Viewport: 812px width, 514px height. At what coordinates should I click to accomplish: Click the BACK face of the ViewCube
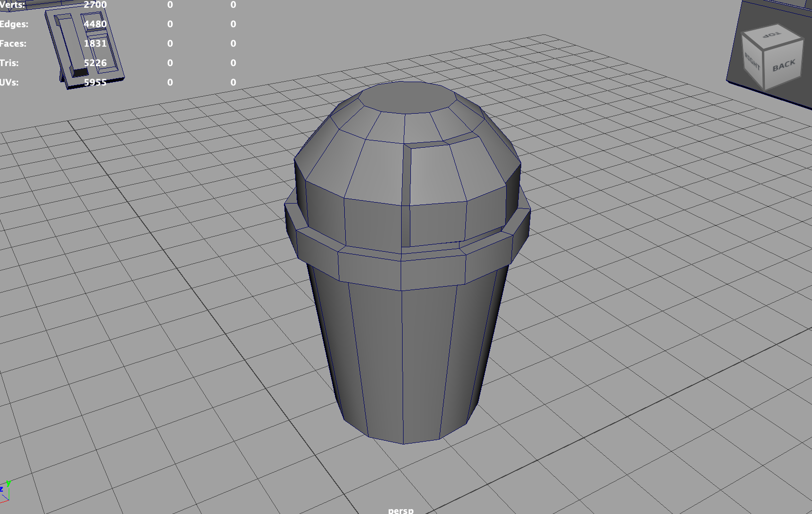pyautogui.click(x=783, y=65)
